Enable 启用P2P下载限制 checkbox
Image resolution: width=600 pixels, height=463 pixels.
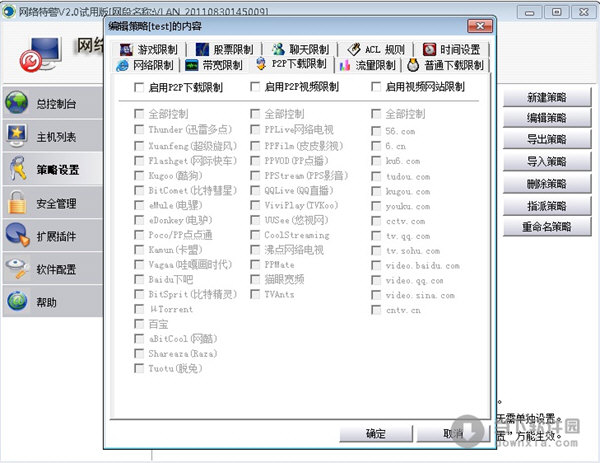click(139, 88)
